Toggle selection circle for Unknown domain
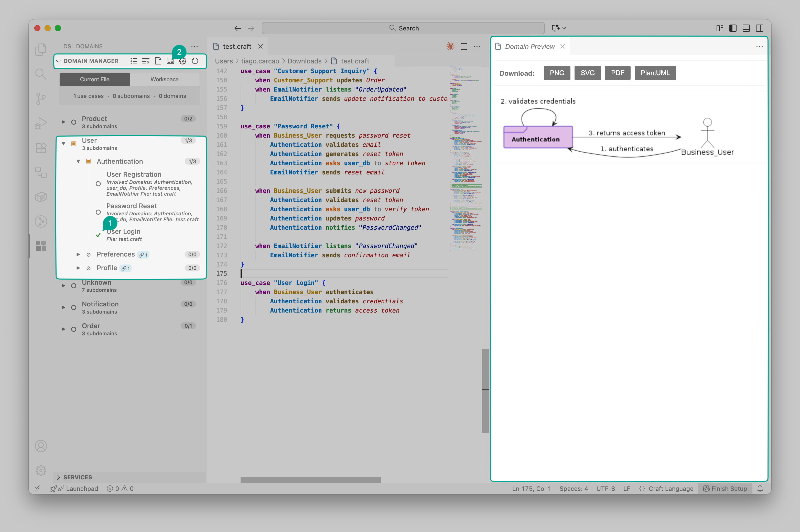The width and height of the screenshot is (800, 532). (74, 286)
